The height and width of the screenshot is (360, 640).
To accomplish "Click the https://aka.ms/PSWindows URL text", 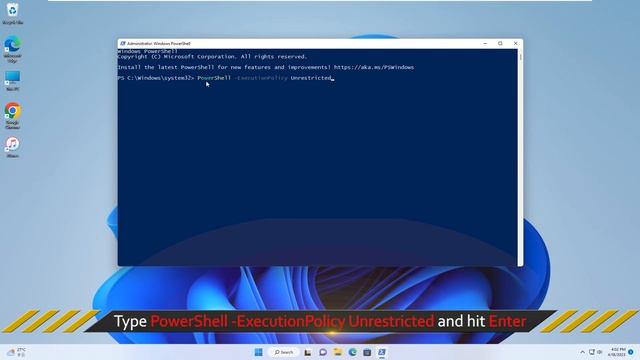I will tap(374, 67).
